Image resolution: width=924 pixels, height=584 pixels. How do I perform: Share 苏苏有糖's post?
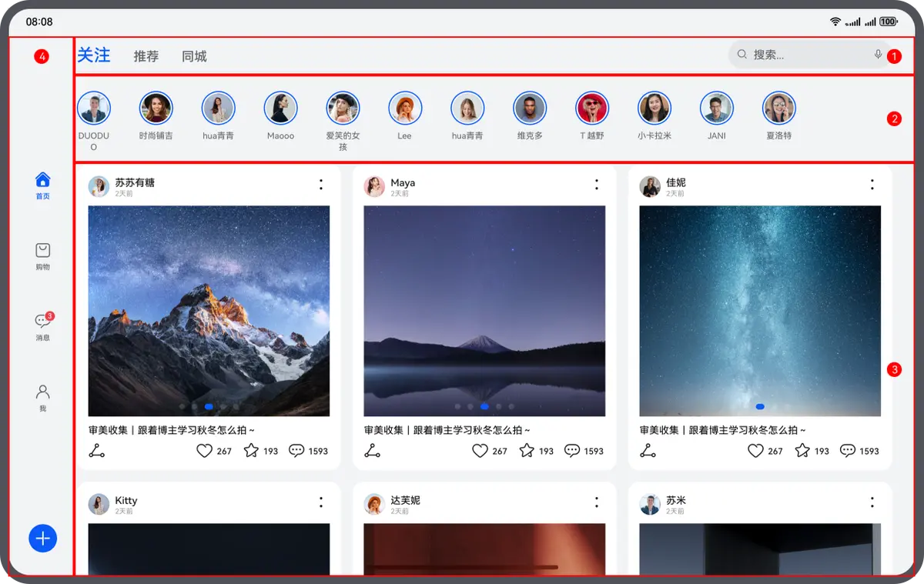(97, 451)
